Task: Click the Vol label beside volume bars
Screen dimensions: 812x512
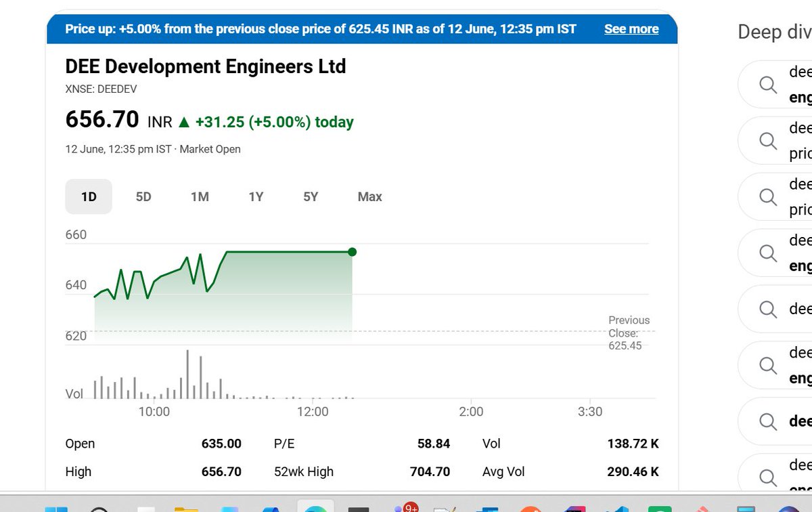Action: (74, 394)
